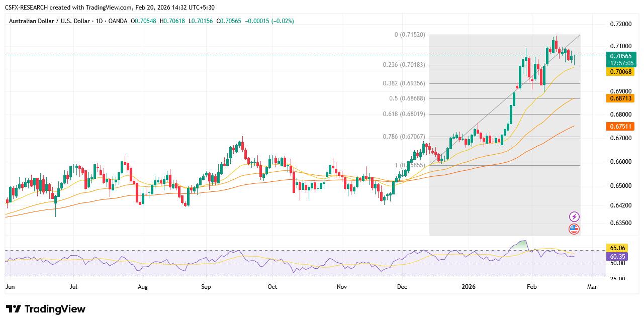The height and width of the screenshot is (324, 644).
Task: Click the orange 0.67511 price label
Action: pyautogui.click(x=621, y=127)
